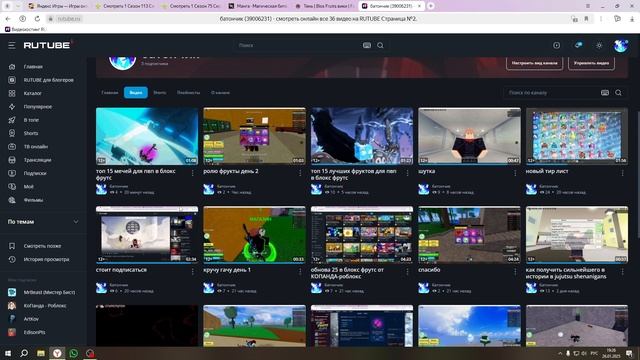The image size is (640, 360).
Task: Click the RUTUBE logo
Action: point(47,45)
